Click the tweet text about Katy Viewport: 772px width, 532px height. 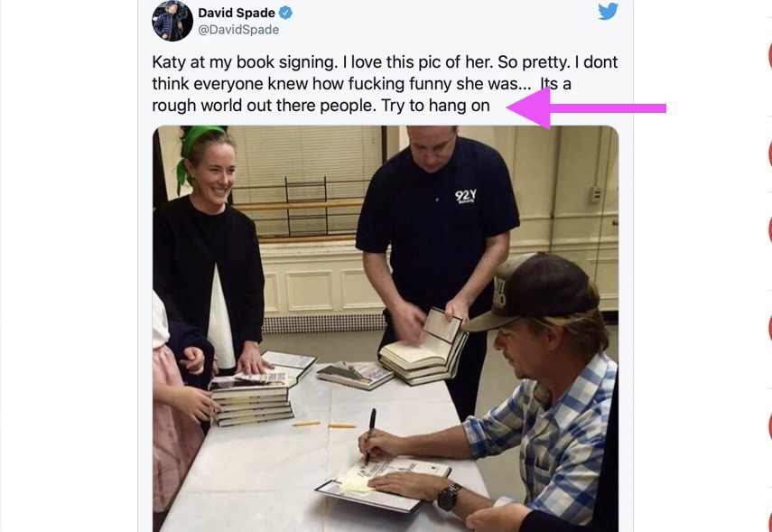(385, 84)
